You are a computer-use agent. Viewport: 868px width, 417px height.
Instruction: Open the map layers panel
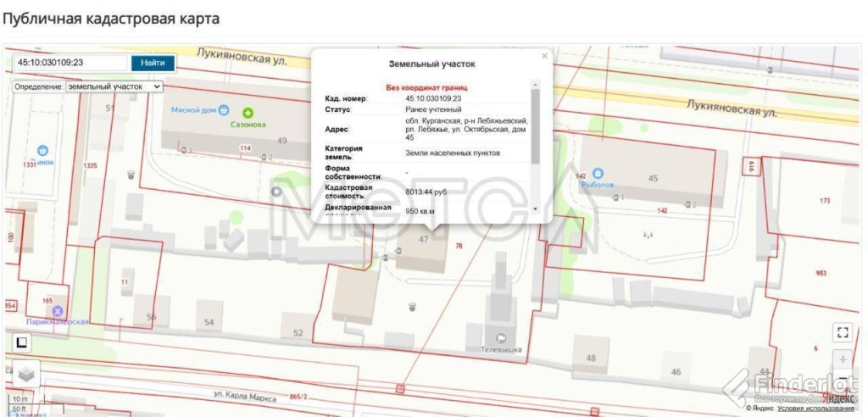[27, 373]
